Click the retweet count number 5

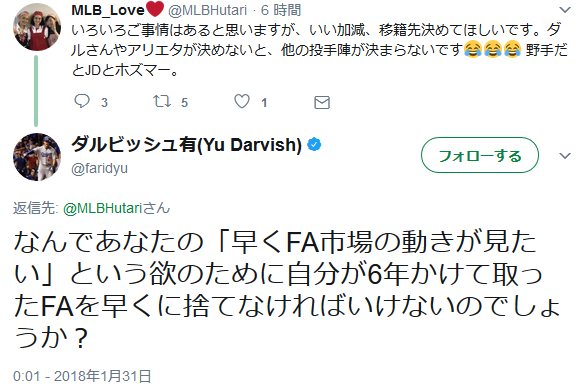point(184,102)
